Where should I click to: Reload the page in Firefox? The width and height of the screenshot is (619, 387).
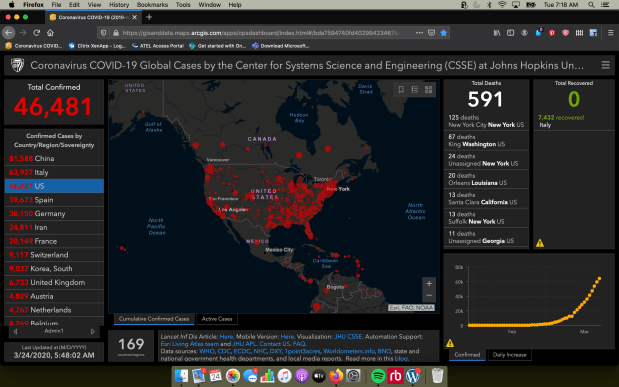coord(37,33)
